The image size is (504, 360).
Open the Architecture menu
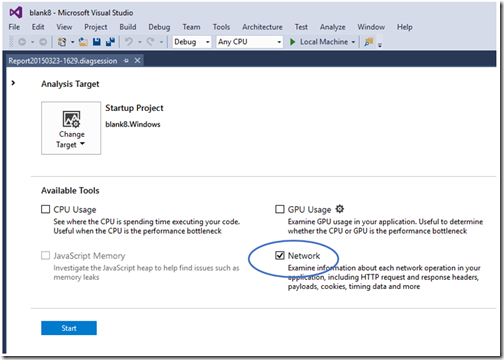[262, 27]
